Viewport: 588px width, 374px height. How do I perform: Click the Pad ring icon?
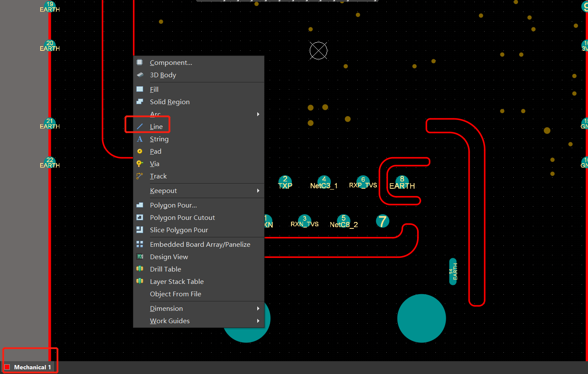(140, 151)
